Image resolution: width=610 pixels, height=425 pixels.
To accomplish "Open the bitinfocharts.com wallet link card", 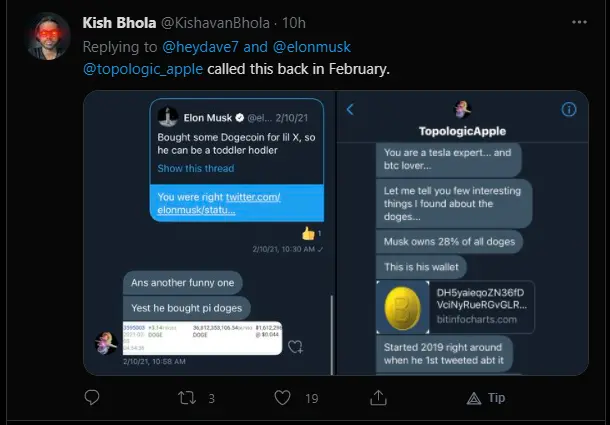I will 455,307.
